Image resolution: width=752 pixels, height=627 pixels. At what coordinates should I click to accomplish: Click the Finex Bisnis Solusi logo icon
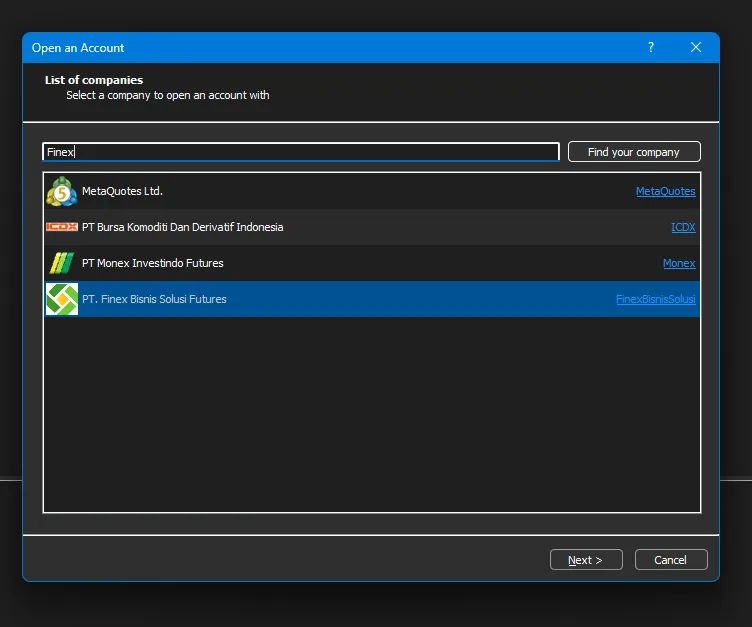point(61,299)
